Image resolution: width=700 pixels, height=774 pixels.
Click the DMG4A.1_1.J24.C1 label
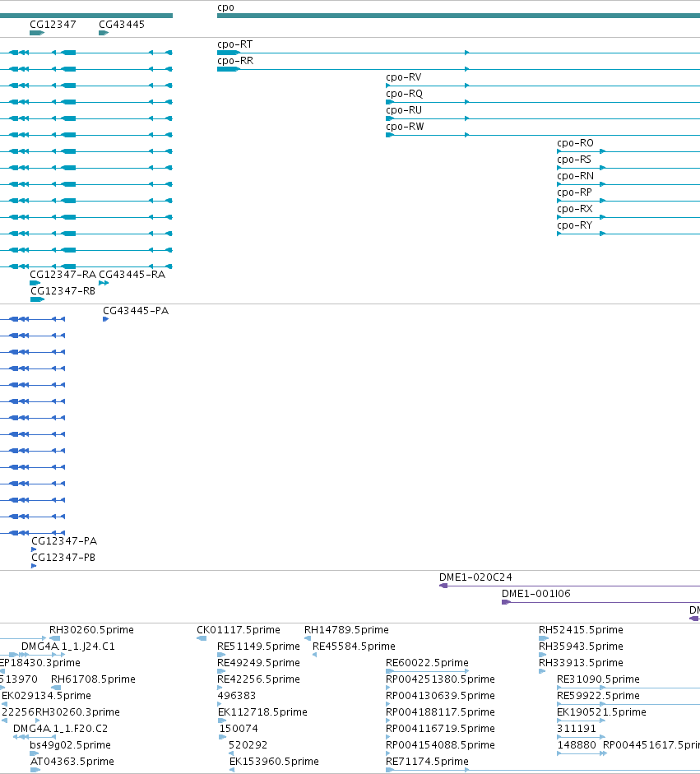pyautogui.click(x=68, y=647)
